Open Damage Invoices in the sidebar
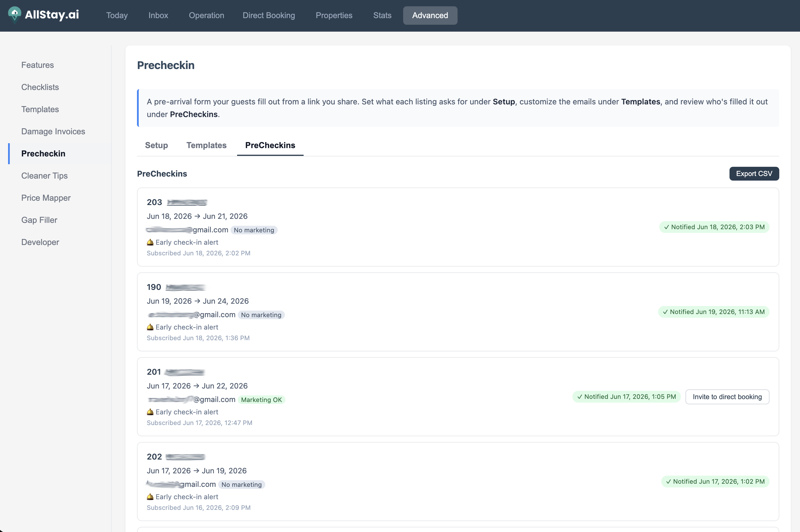Viewport: 800px width, 532px height. tap(53, 131)
